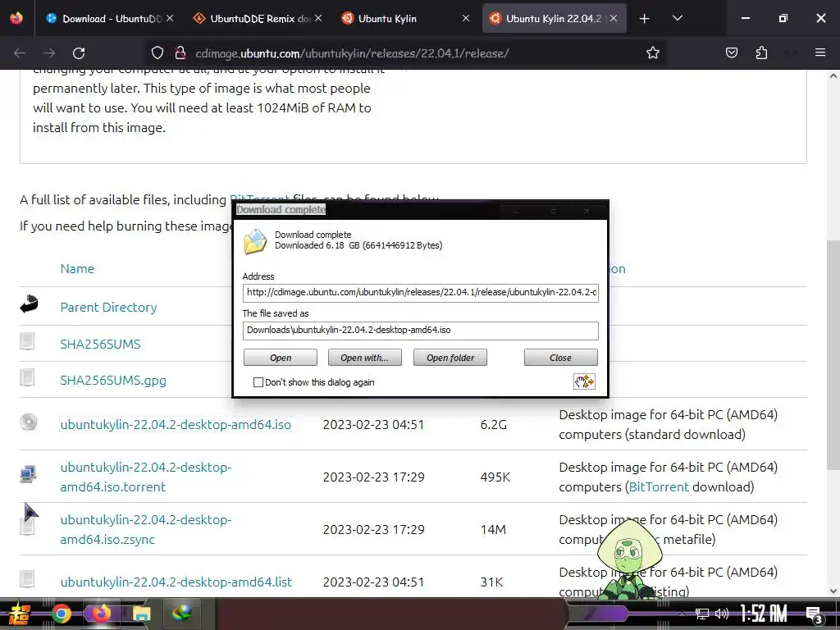Open the tracking protection shield icon
The height and width of the screenshot is (630, 840).
157,52
